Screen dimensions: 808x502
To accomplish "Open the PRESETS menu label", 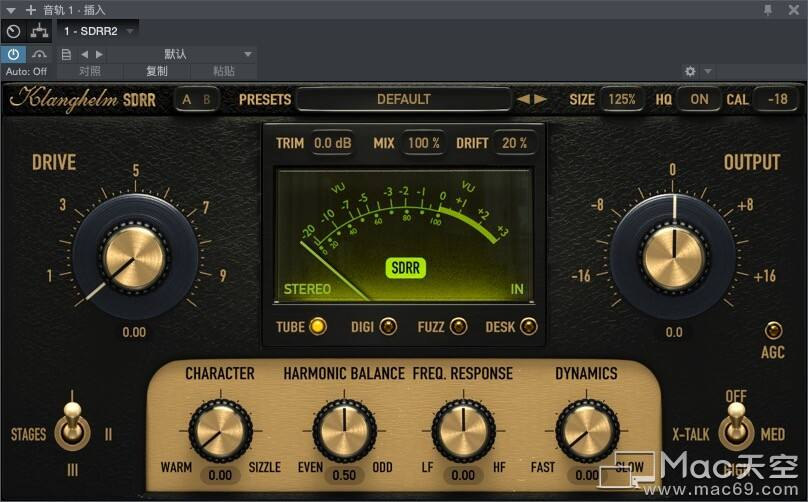I will tap(265, 99).
